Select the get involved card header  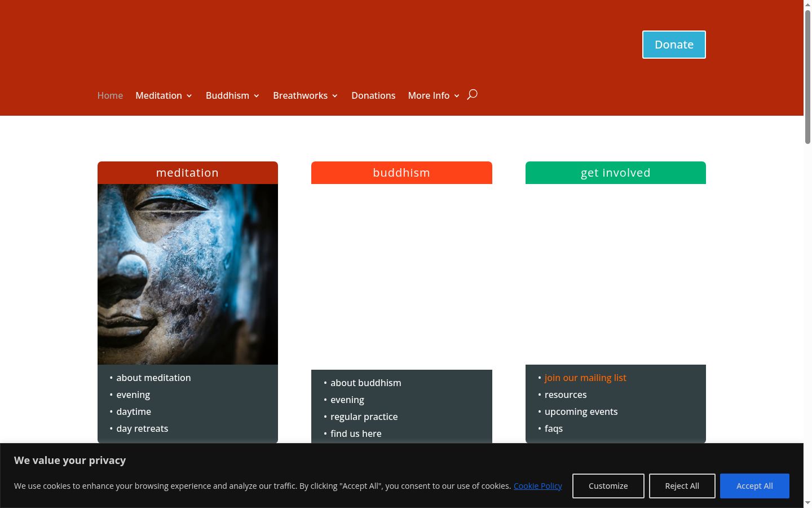click(x=616, y=173)
